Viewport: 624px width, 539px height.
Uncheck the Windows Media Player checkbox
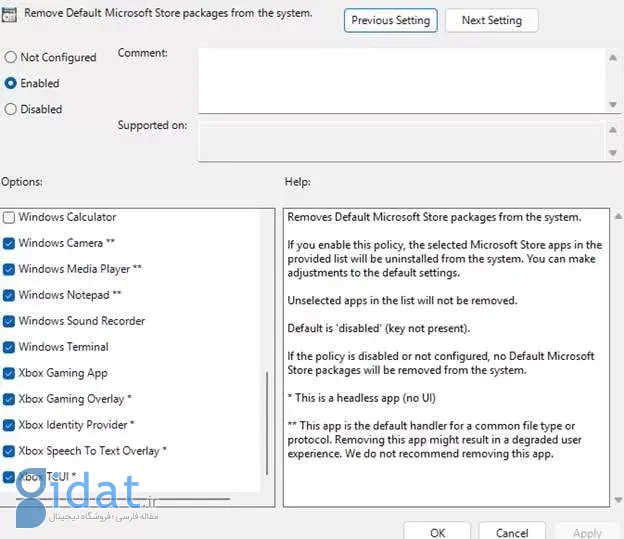click(x=9, y=270)
